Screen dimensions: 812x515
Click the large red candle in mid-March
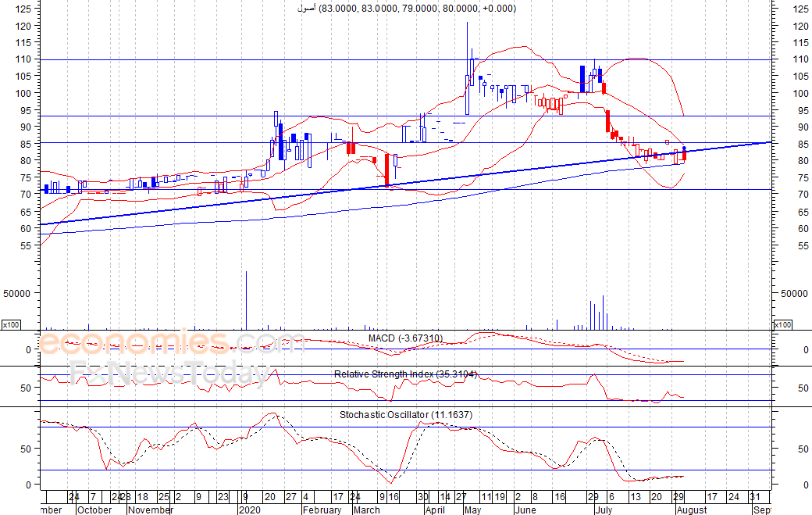(x=386, y=170)
